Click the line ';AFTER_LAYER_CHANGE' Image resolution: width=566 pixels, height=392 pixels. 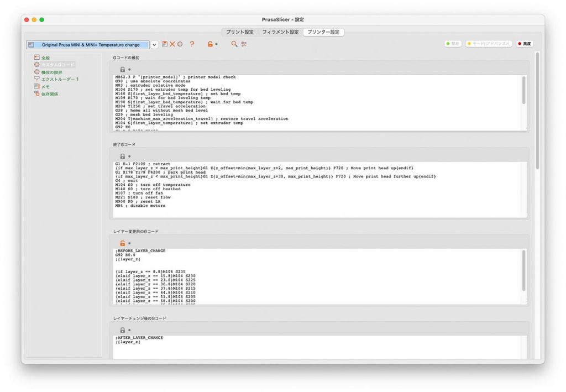(139, 338)
